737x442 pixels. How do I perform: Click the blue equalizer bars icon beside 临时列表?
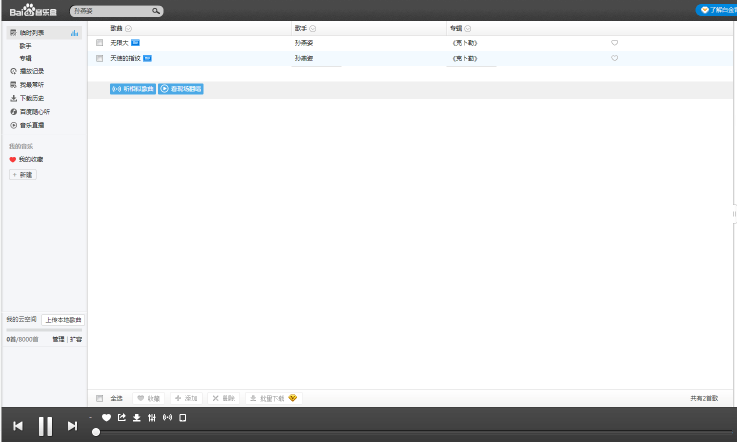tap(74, 32)
